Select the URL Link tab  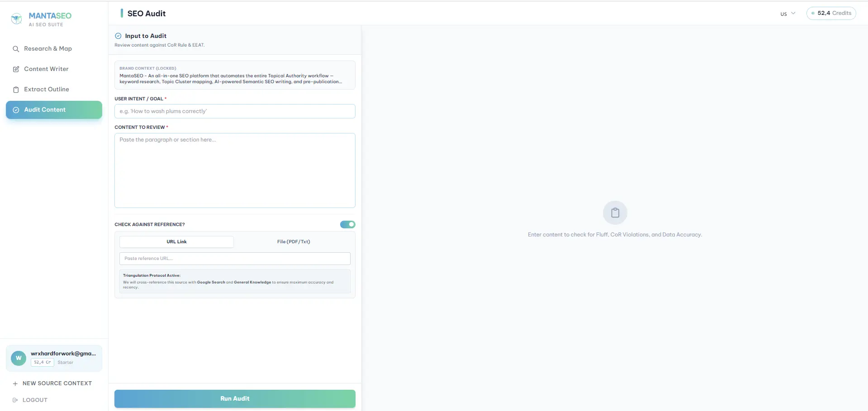(x=176, y=241)
